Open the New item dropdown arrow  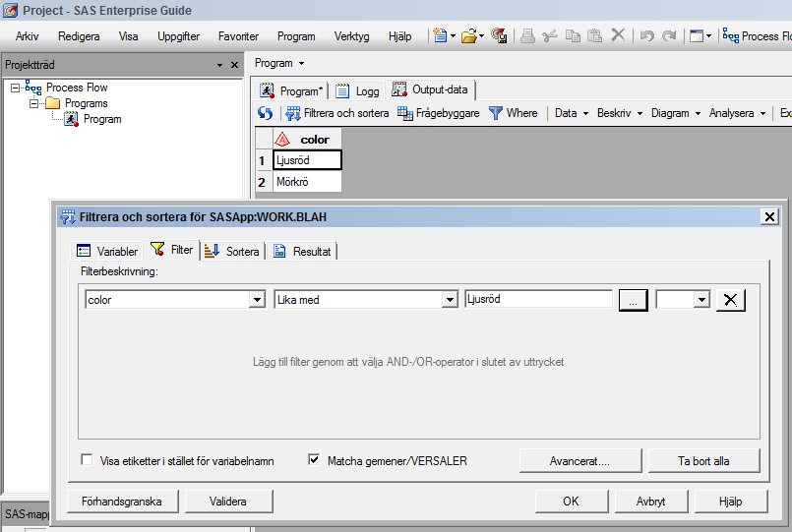[x=453, y=35]
